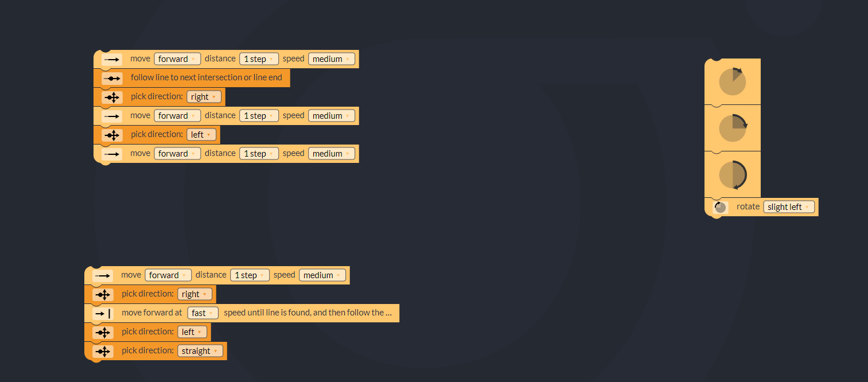Select the eighth-turn rotation pie icon block

pyautogui.click(x=732, y=82)
